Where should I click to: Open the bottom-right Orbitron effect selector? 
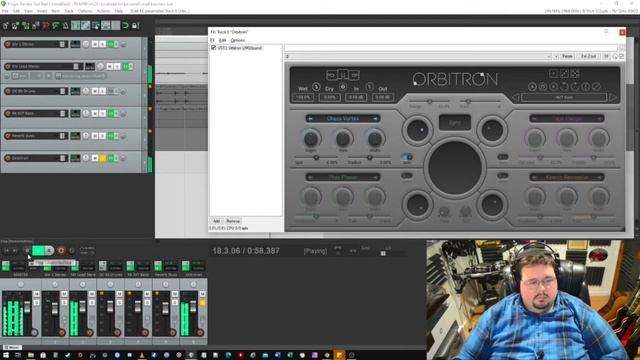click(x=567, y=177)
